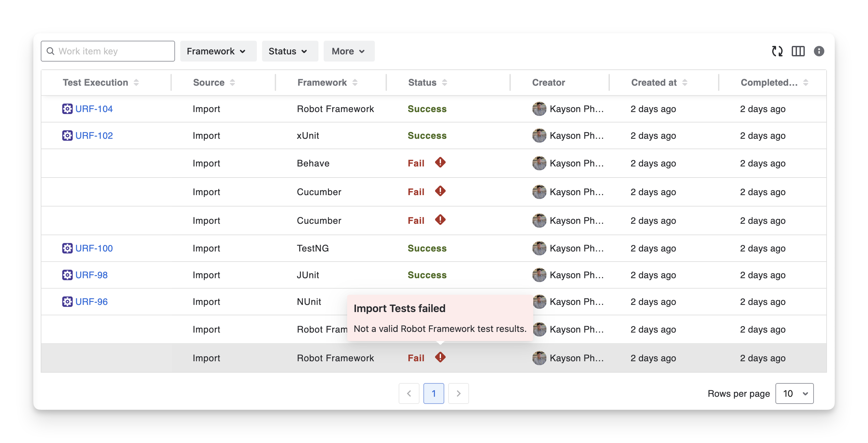868x443 pixels.
Task: Click the test execution icon beside URF-104
Action: coord(67,109)
